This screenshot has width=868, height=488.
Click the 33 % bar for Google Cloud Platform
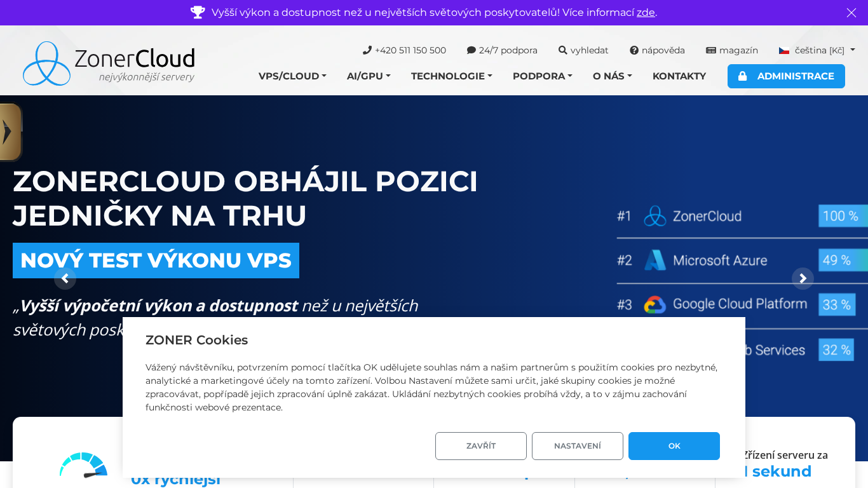pos(837,305)
